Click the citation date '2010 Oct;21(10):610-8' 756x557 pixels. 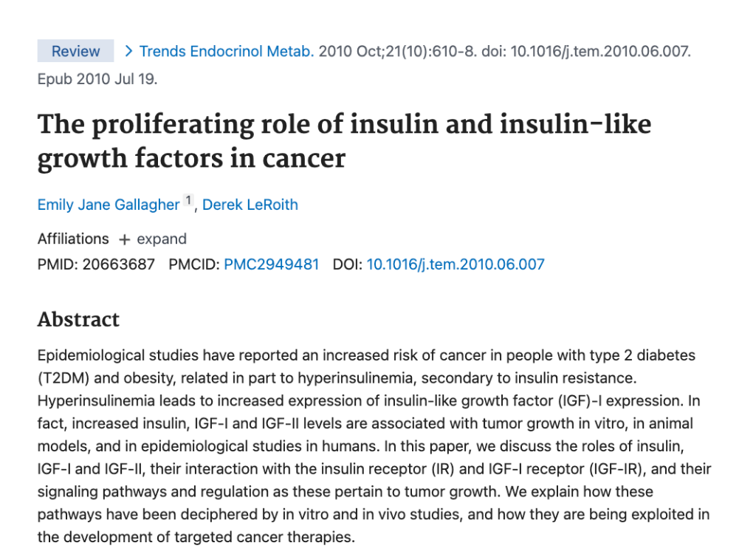tap(396, 52)
